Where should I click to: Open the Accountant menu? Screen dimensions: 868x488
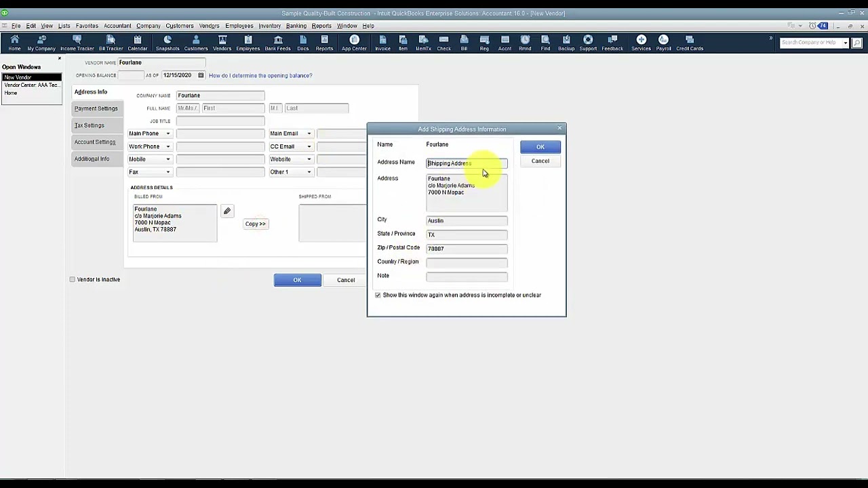tap(117, 26)
